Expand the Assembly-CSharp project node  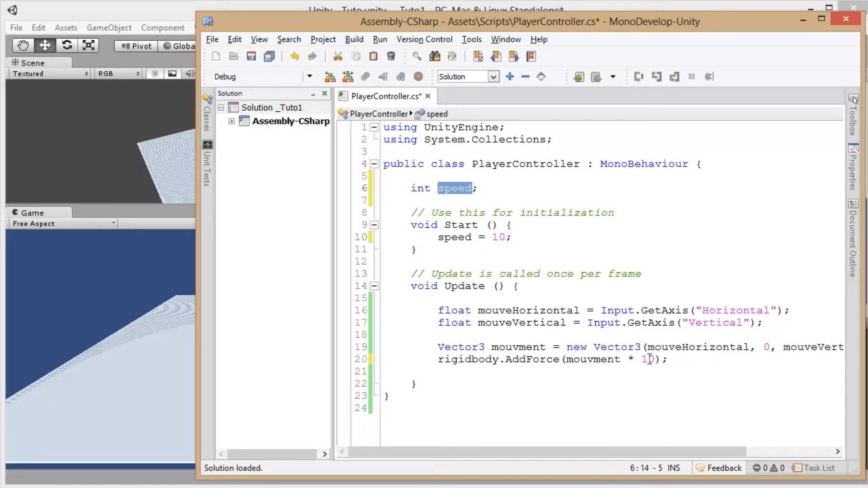coord(232,121)
